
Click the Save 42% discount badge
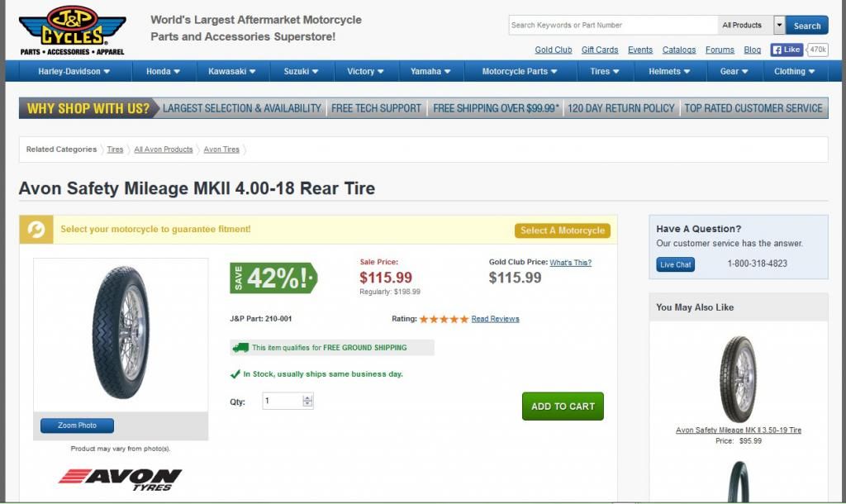(x=273, y=278)
